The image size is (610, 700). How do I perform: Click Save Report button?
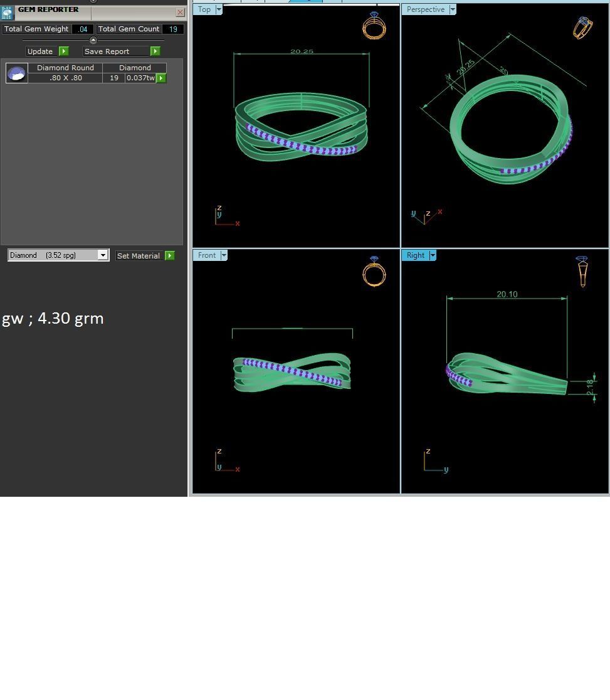pos(116,51)
